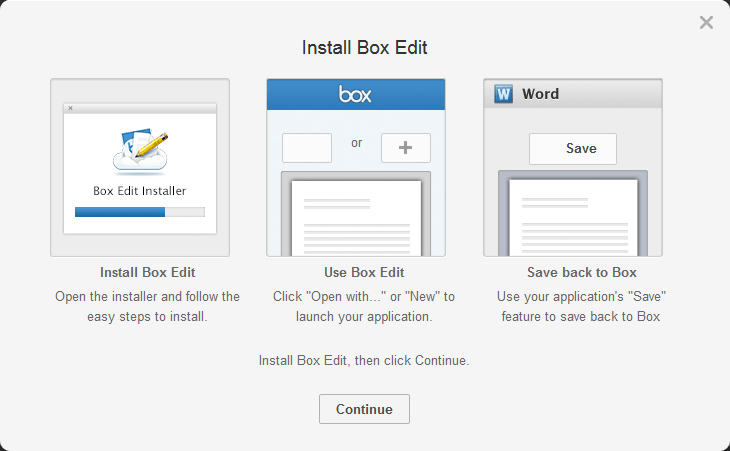Click the 'Box Edit Installer' label

(x=140, y=191)
